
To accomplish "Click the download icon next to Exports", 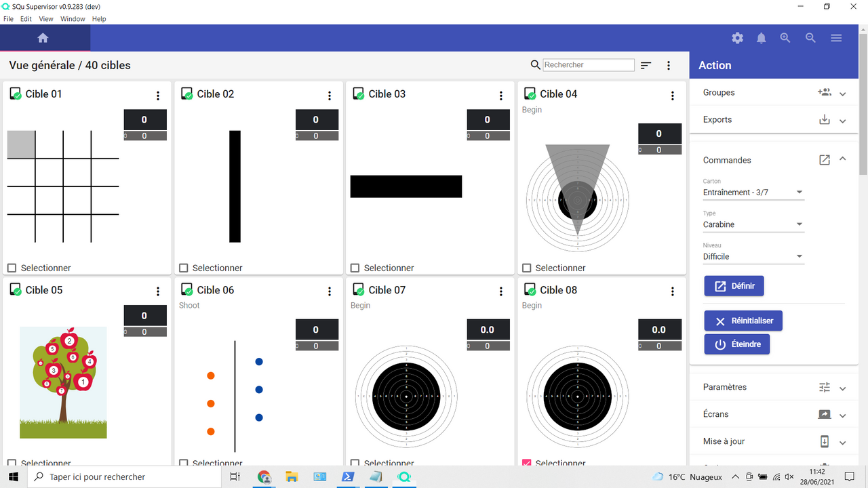I will pyautogui.click(x=824, y=119).
